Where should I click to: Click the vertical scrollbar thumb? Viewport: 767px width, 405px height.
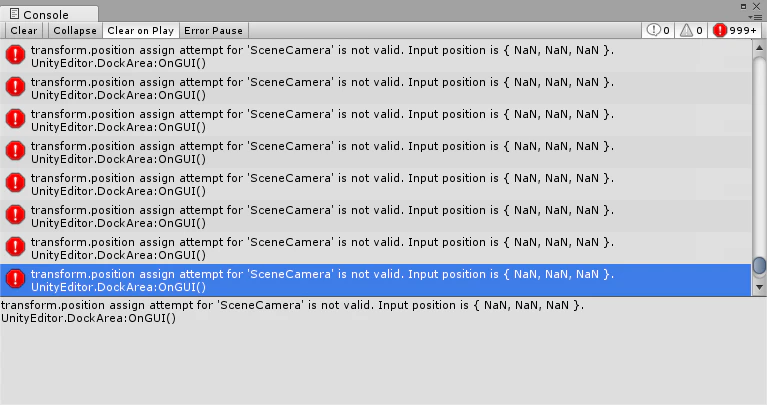coord(759,266)
